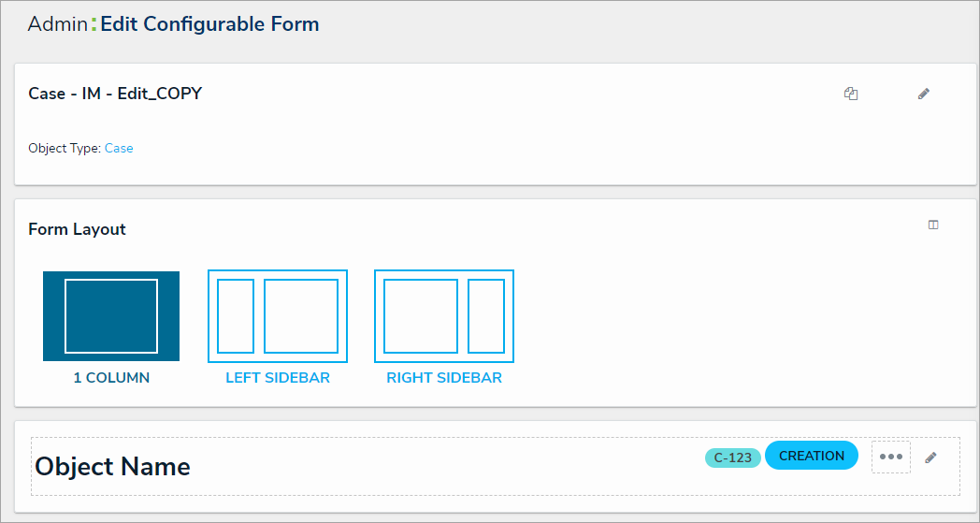Viewport: 980px width, 523px height.
Task: Collapse the Form Layout section icon
Action: coord(933,225)
